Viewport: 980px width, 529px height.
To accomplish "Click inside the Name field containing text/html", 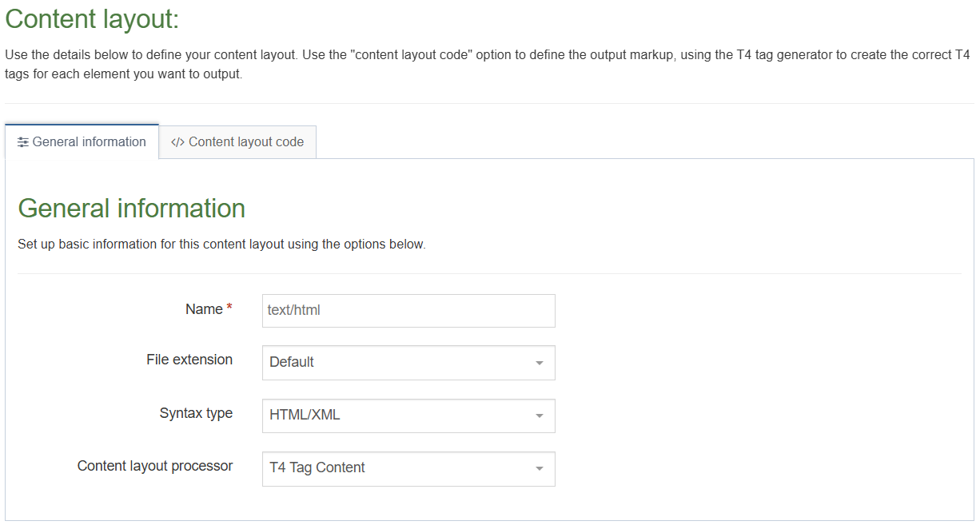I will (x=408, y=311).
